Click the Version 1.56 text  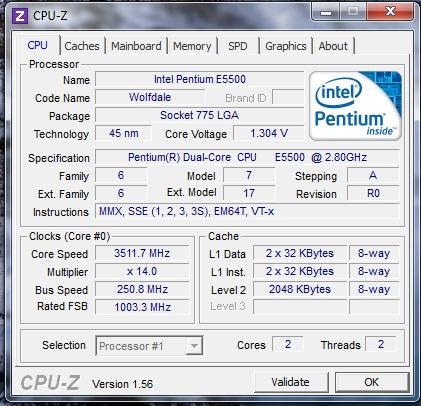click(x=123, y=384)
